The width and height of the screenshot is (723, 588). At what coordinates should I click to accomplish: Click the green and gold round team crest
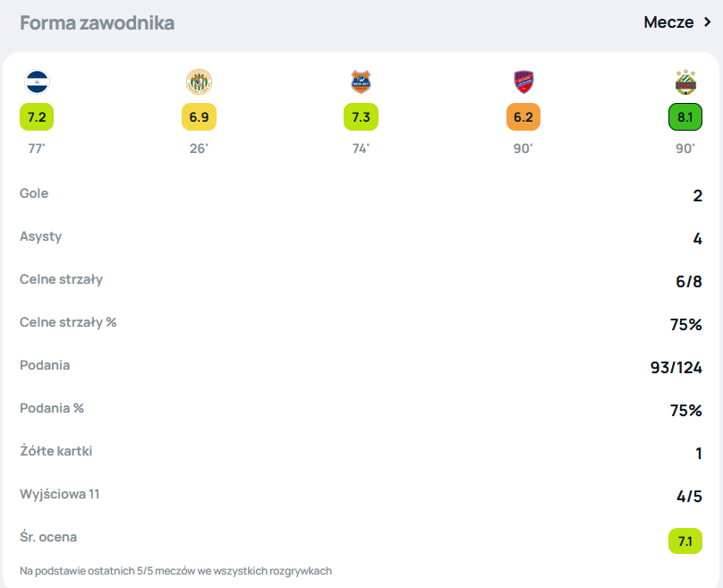199,82
